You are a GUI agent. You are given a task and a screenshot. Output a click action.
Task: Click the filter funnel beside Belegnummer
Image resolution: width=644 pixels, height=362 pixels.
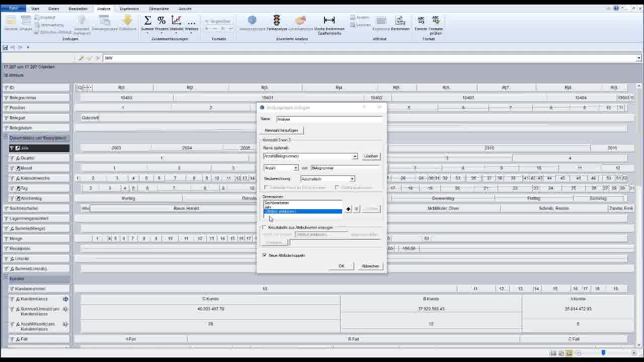(6, 98)
